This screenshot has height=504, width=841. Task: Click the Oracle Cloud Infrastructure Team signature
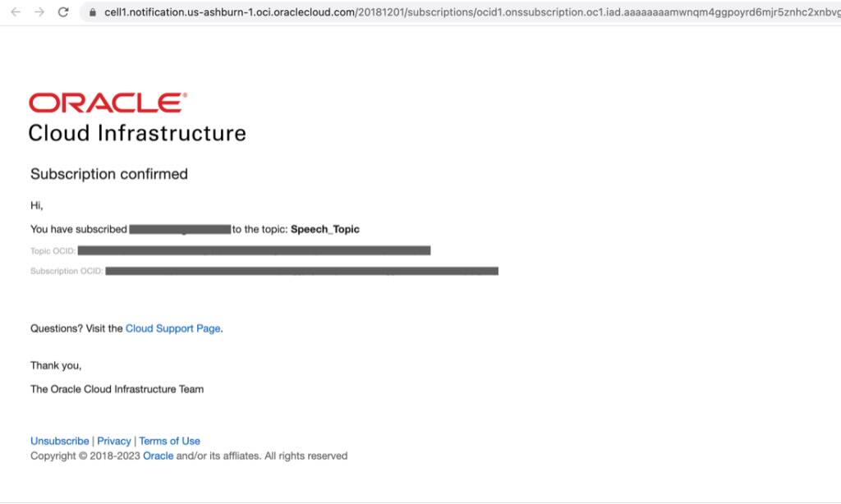pyautogui.click(x=117, y=389)
